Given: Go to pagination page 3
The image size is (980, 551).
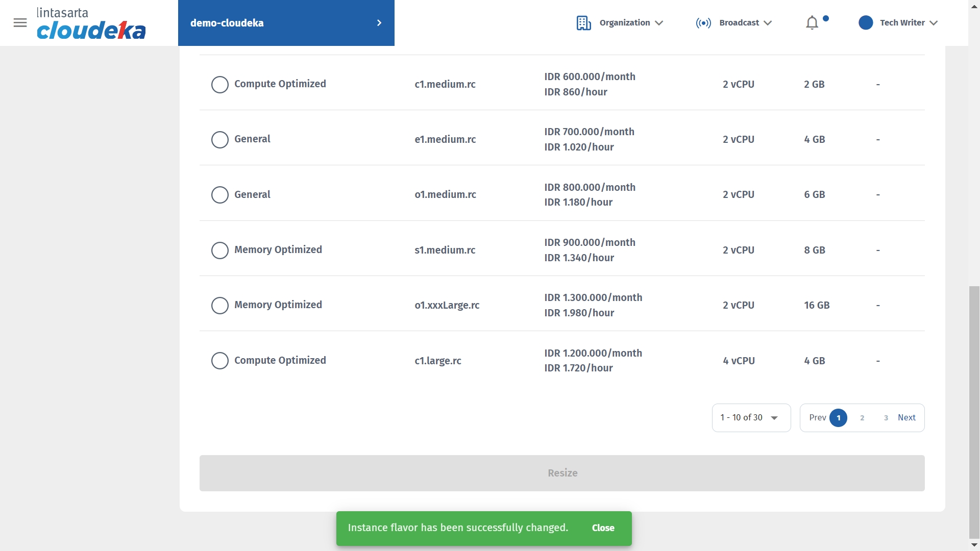Looking at the screenshot, I should (886, 418).
